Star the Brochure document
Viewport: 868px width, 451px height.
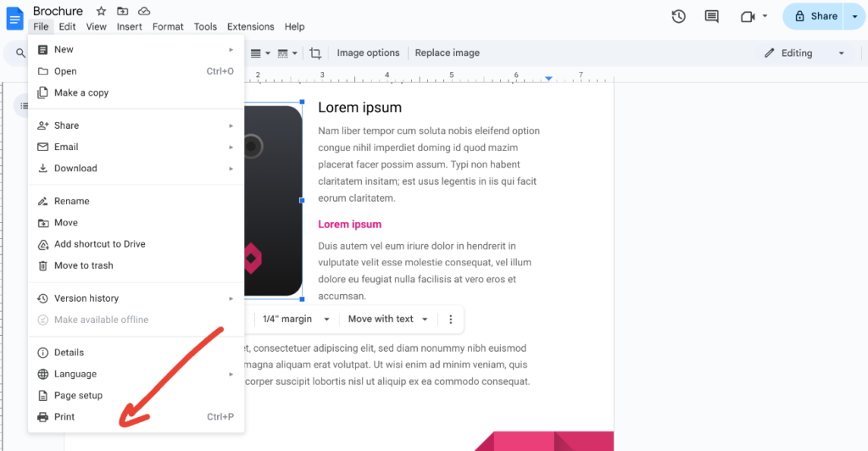pos(101,11)
